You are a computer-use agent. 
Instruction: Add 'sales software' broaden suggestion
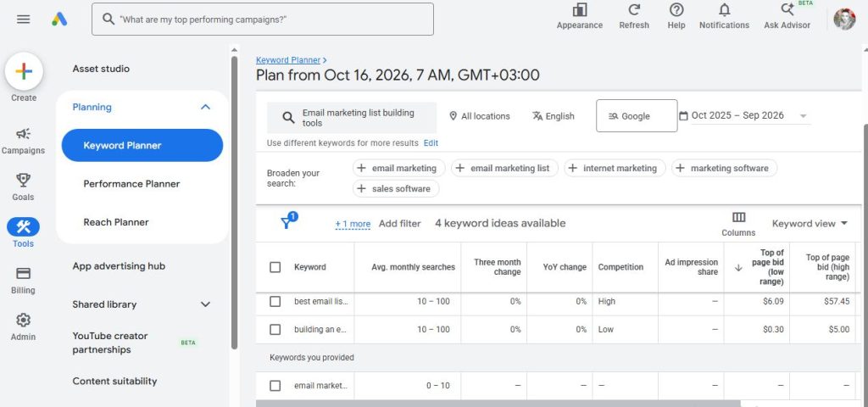point(396,188)
